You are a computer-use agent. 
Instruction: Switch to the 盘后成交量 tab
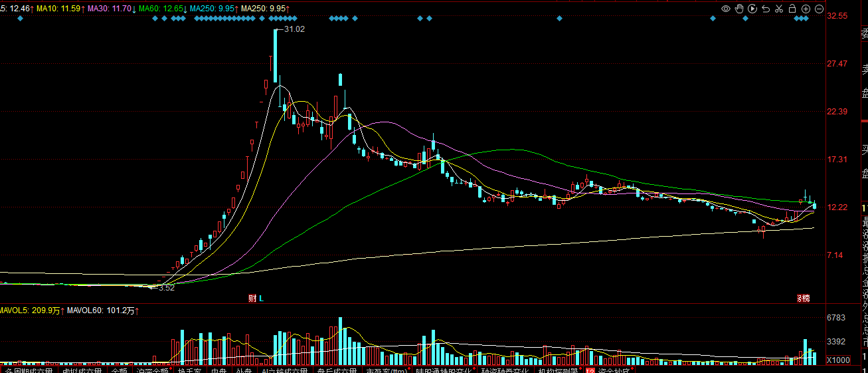click(x=337, y=370)
